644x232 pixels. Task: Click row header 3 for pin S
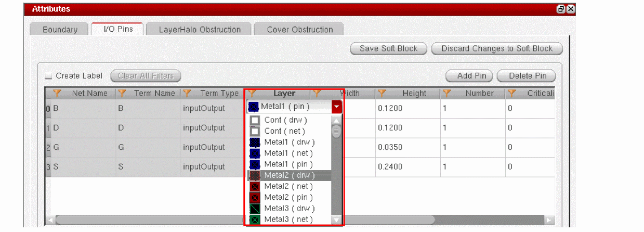coord(48,167)
